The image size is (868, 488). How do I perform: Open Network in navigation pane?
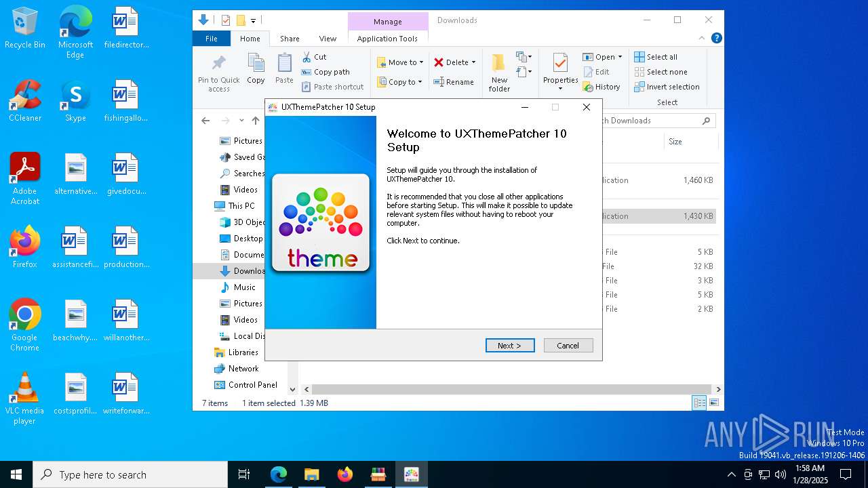tap(243, 369)
